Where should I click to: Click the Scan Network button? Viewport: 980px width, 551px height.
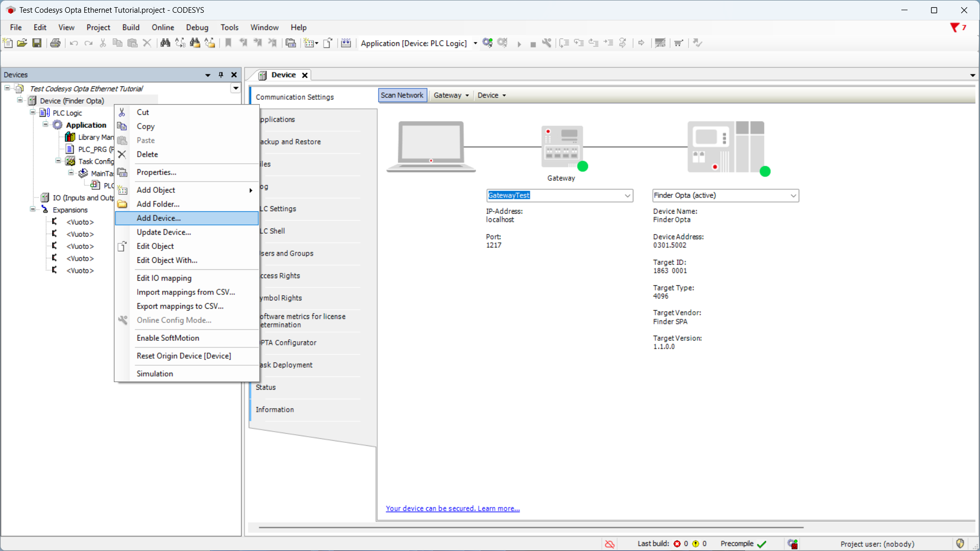pyautogui.click(x=402, y=95)
